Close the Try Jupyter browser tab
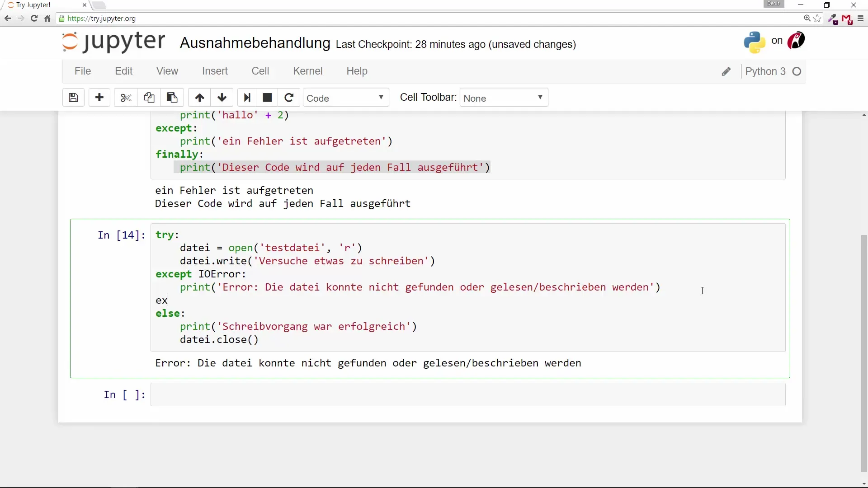The image size is (868, 488). [x=85, y=5]
